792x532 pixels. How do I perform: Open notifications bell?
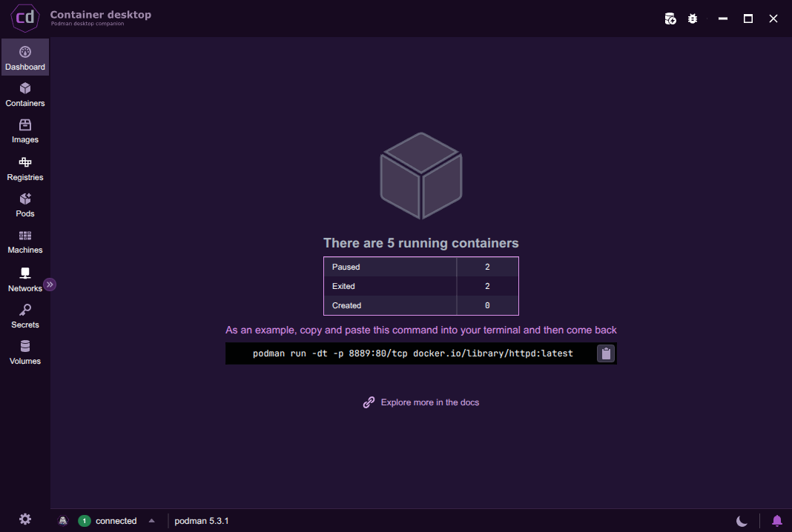coord(777,521)
